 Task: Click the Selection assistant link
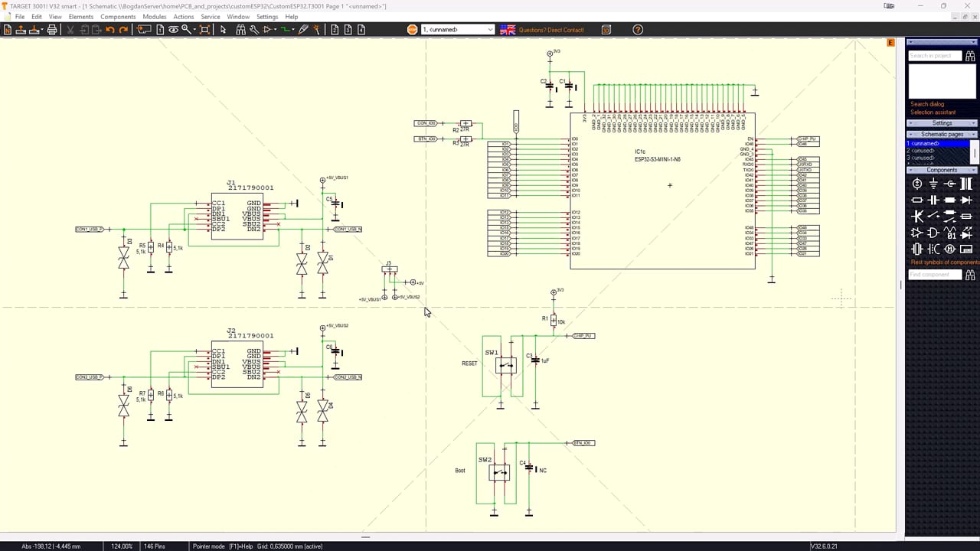point(933,112)
